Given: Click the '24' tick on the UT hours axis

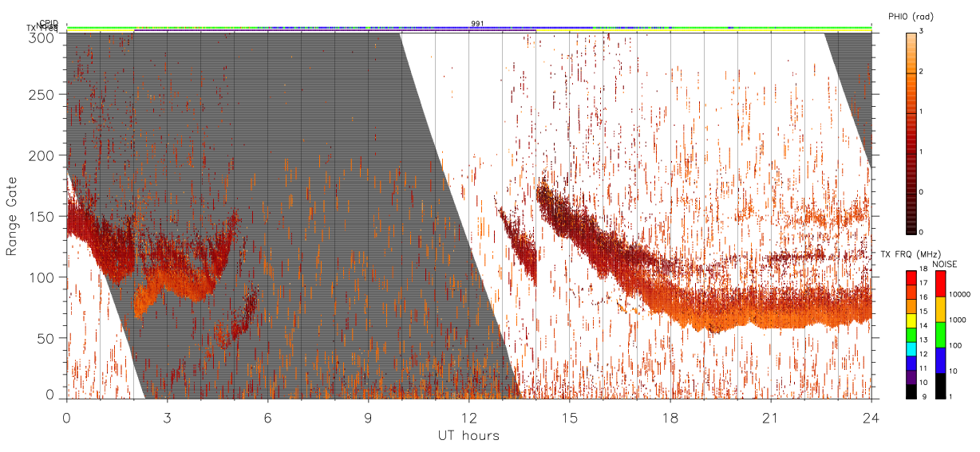Looking at the screenshot, I should (871, 418).
